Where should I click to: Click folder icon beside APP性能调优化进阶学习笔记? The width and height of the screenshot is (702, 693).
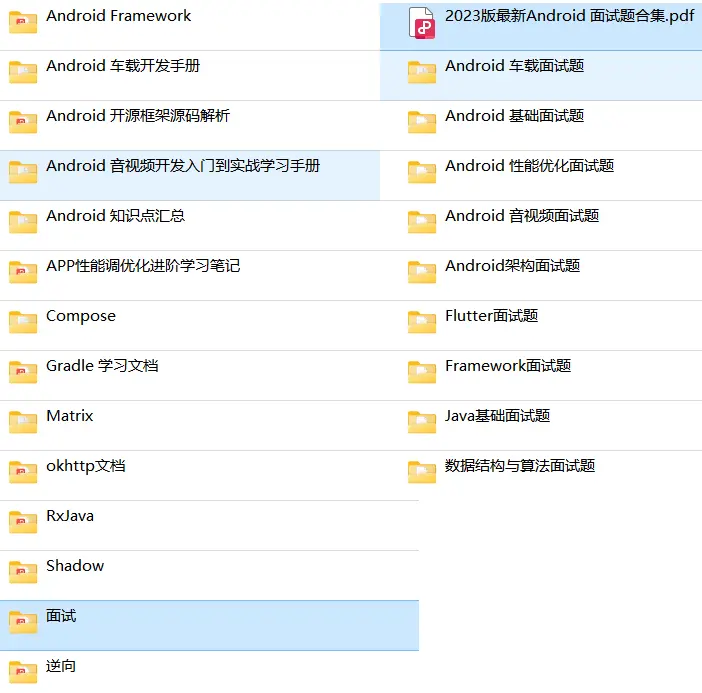23,272
